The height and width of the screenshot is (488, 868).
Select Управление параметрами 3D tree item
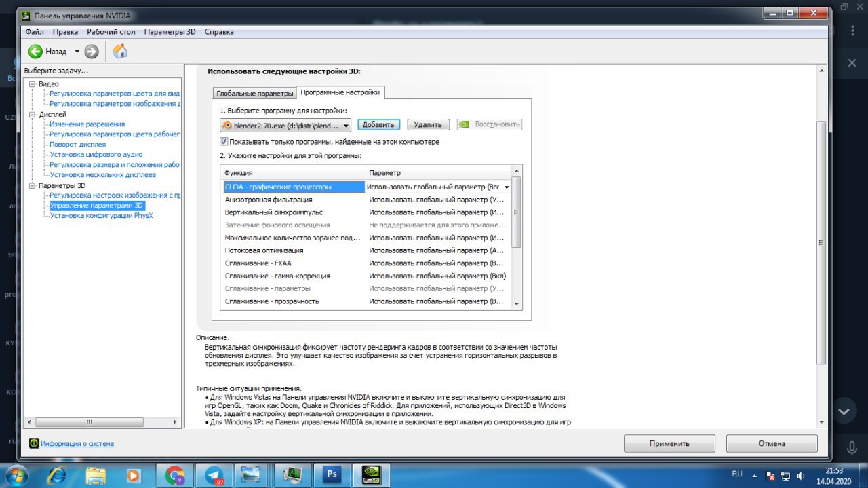(97, 205)
